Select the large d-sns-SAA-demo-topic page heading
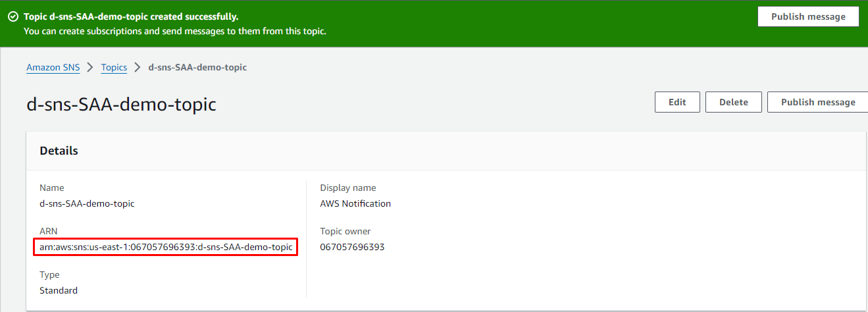This screenshot has height=312, width=868. tap(121, 104)
